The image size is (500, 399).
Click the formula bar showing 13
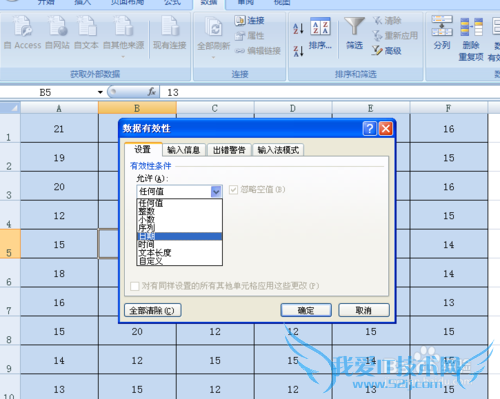click(x=329, y=92)
